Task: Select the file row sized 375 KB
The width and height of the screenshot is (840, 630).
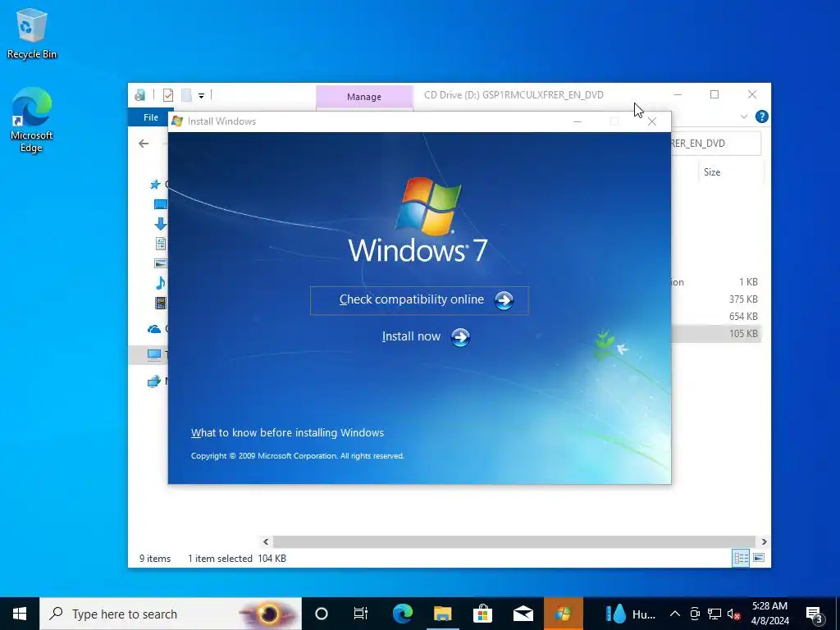Action: [x=715, y=299]
